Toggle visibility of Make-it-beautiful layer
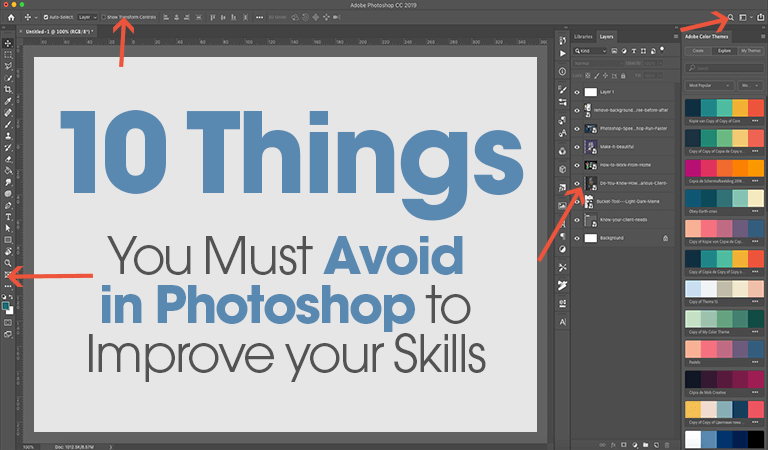 coord(577,147)
